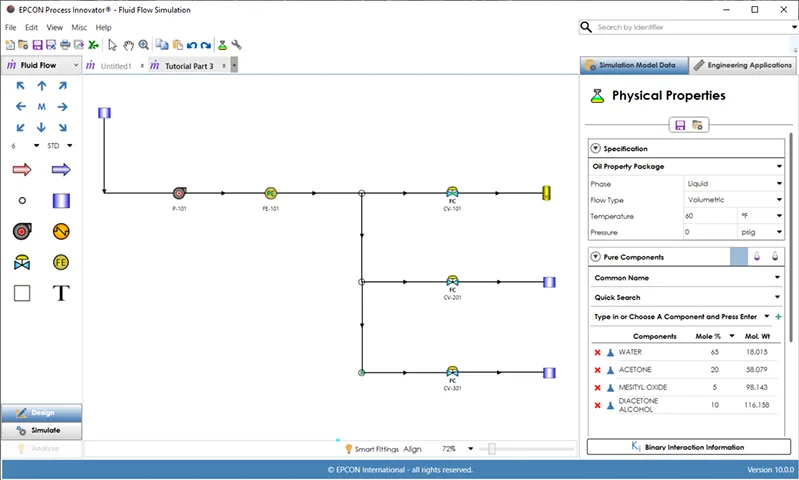
Task: Open the Edit menu
Action: coord(32,27)
